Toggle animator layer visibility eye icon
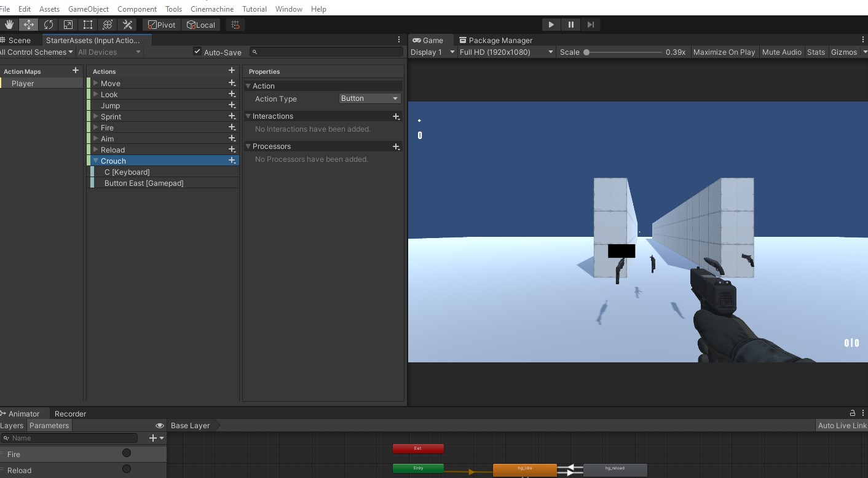 (x=160, y=426)
